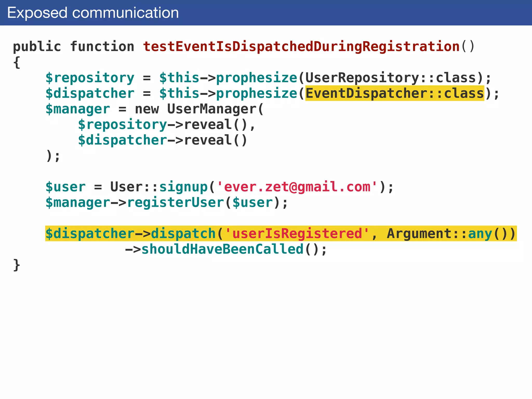Screen dimensions: 532x399
Task: Click the 'public function' keywords
Action: pos(74,47)
